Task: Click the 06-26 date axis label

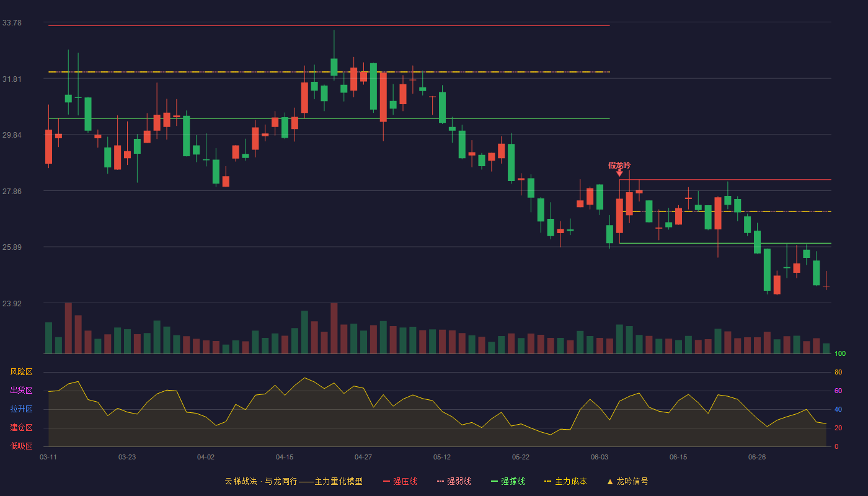Action: (757, 457)
